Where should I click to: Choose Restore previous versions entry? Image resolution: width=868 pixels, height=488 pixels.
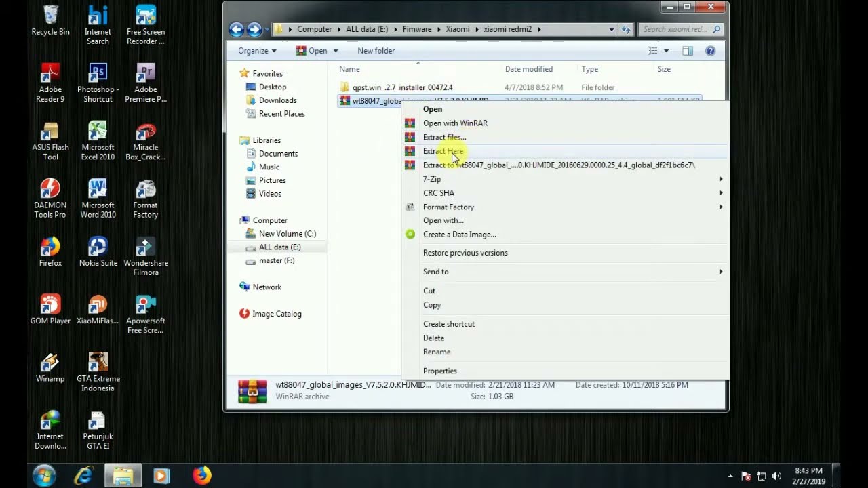(x=566, y=253)
